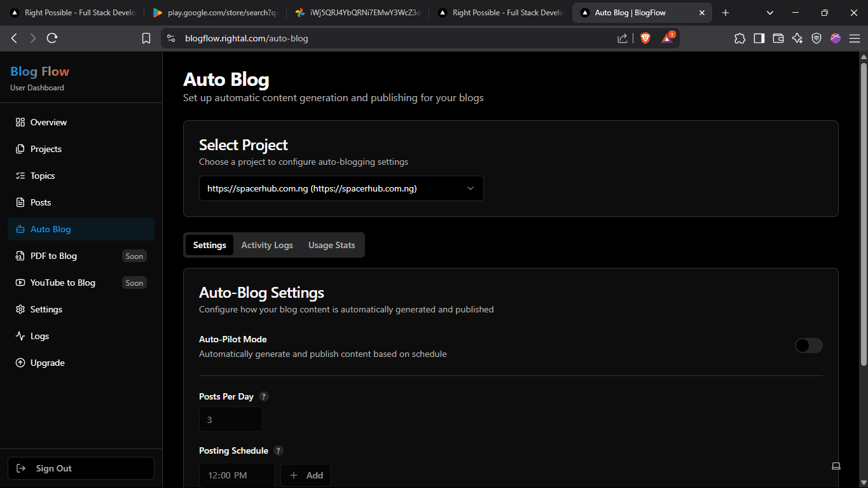This screenshot has width=868, height=488.
Task: Click the page vertical scrollbar
Action: point(864,213)
